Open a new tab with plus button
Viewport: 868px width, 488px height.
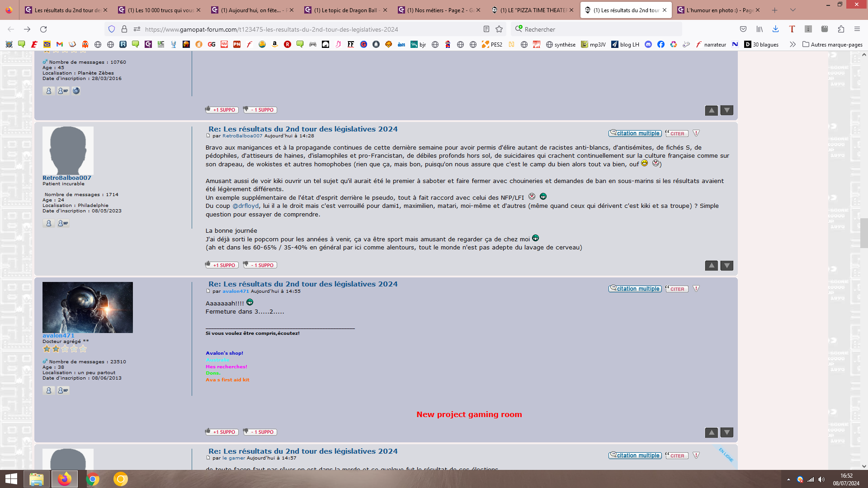pyautogui.click(x=775, y=10)
